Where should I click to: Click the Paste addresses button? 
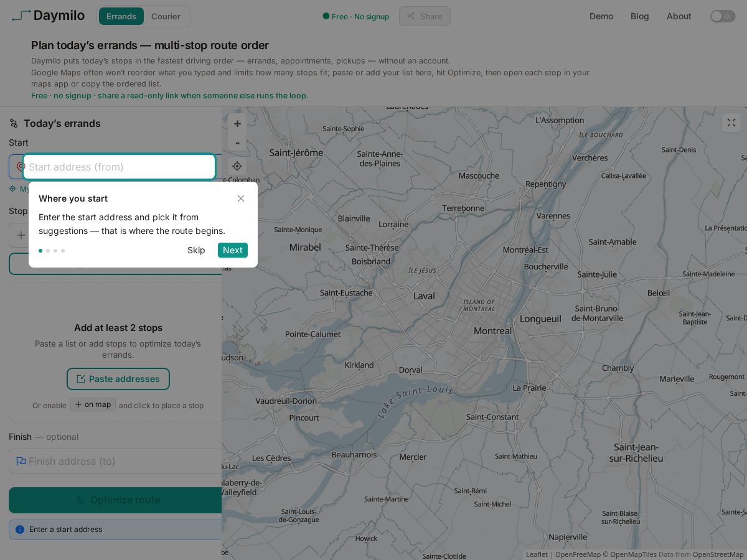pyautogui.click(x=118, y=379)
